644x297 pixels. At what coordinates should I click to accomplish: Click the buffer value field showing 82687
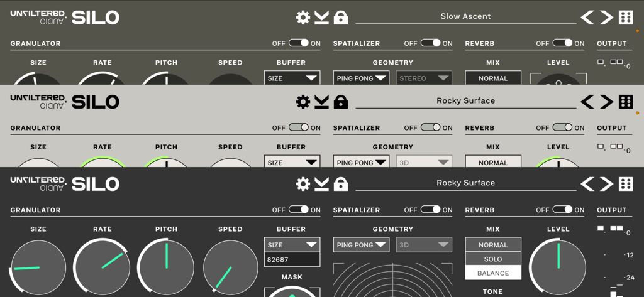[x=292, y=259]
